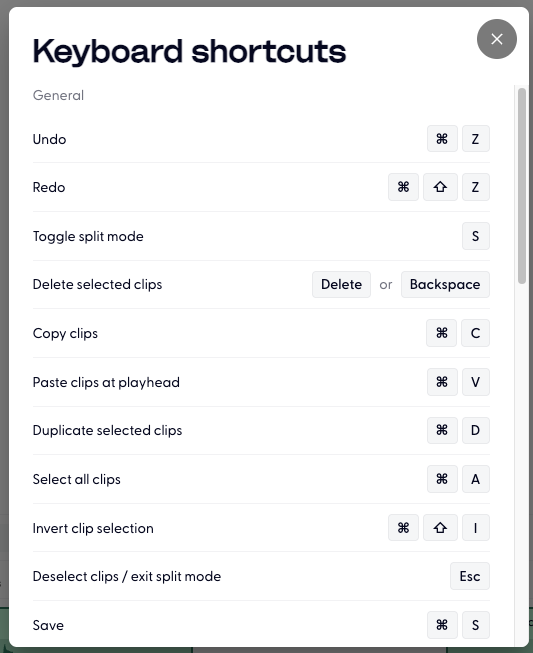Click the vertical scrollbar thumb in the dialog
This screenshot has height=653, width=533.
(x=522, y=186)
